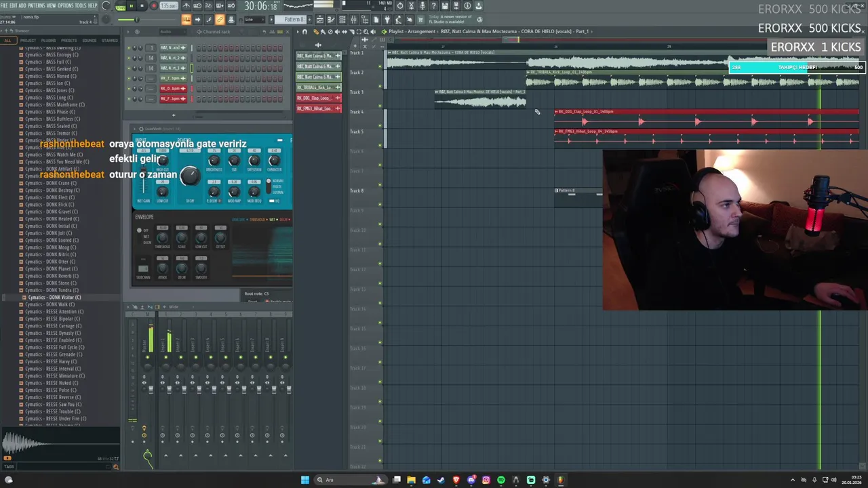Click the Channel rack graph editor icon
This screenshot has width=868, height=488.
pyautogui.click(x=272, y=32)
